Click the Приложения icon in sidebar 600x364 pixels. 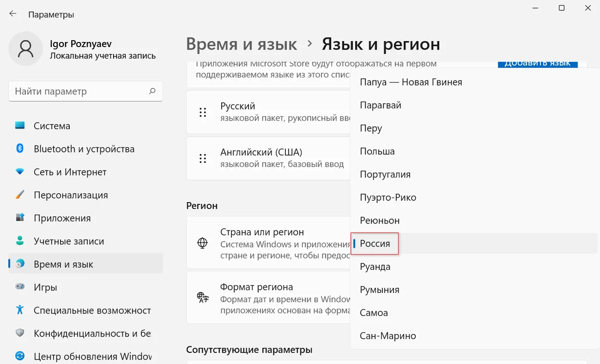(20, 218)
